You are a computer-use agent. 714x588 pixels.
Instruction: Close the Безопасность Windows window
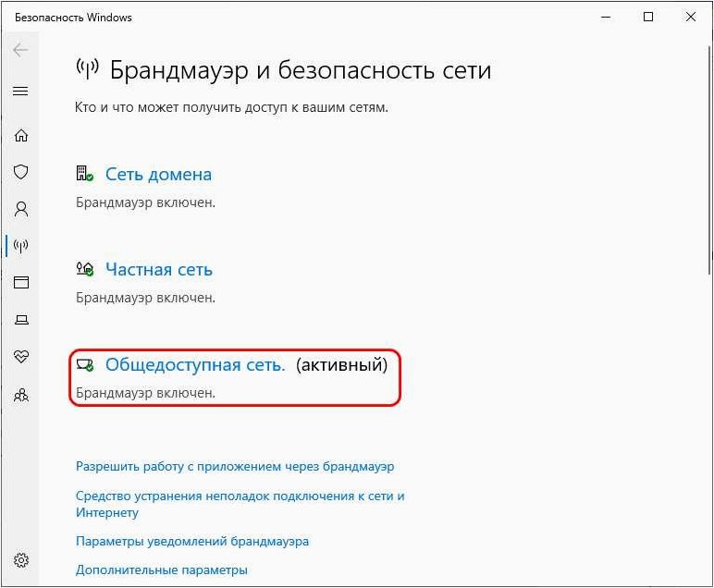[x=690, y=18]
